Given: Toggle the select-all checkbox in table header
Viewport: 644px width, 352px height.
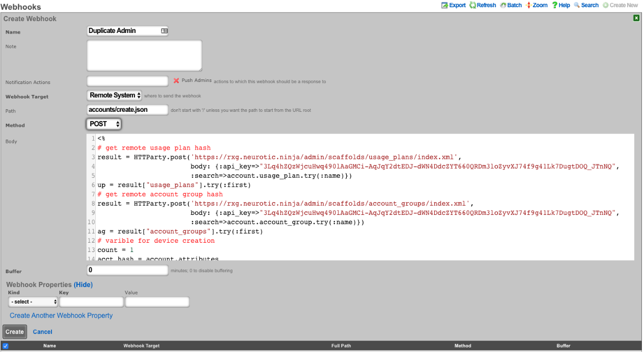Looking at the screenshot, I should click(6, 346).
